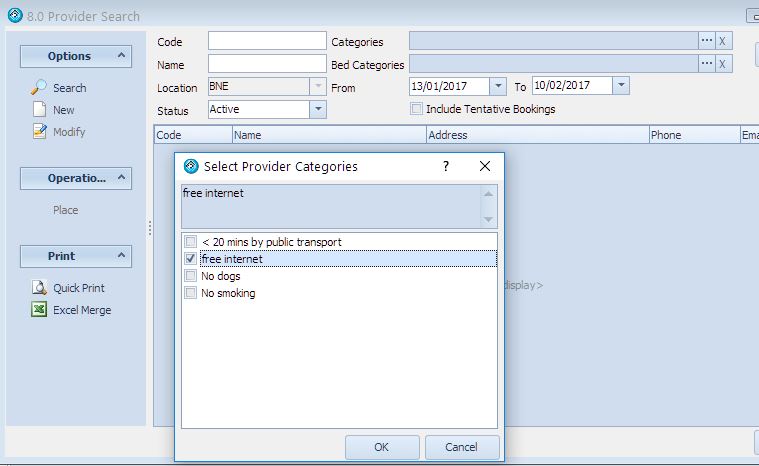Open the Status dropdown

tap(318, 109)
